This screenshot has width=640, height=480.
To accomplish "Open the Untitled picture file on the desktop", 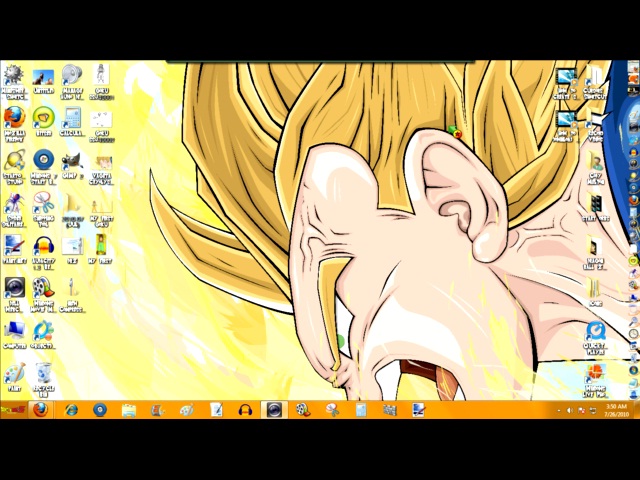I will pos(43,81).
